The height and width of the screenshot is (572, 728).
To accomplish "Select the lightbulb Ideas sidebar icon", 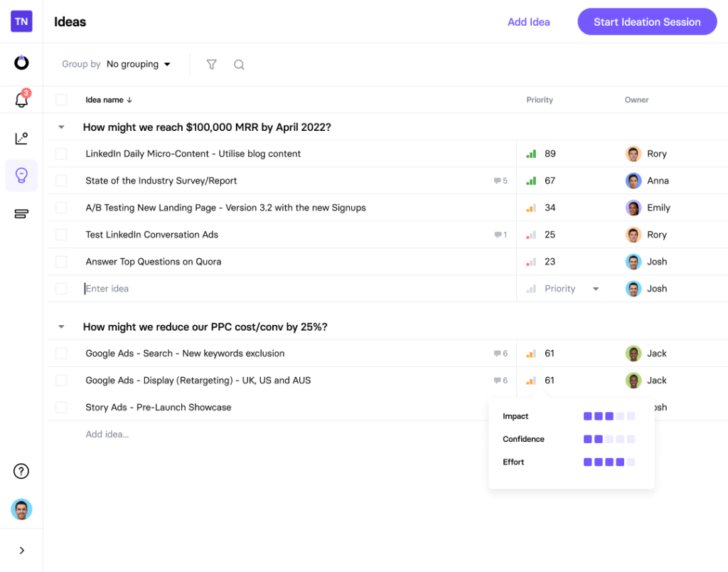I will coord(21,176).
